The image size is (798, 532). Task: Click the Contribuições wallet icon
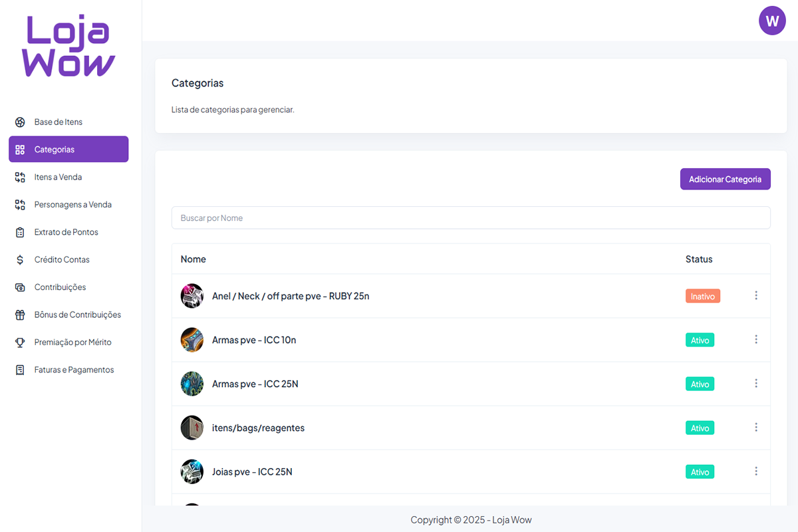[20, 287]
